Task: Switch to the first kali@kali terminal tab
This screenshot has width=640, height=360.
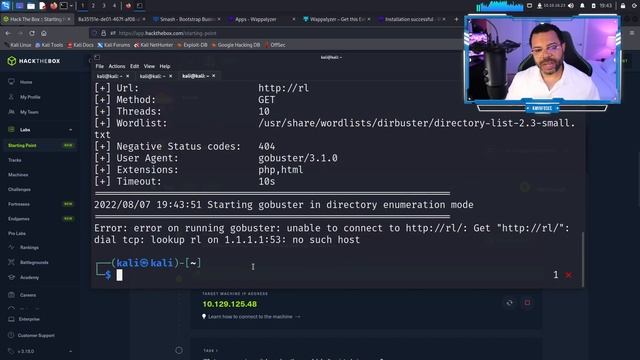Action: click(112, 76)
